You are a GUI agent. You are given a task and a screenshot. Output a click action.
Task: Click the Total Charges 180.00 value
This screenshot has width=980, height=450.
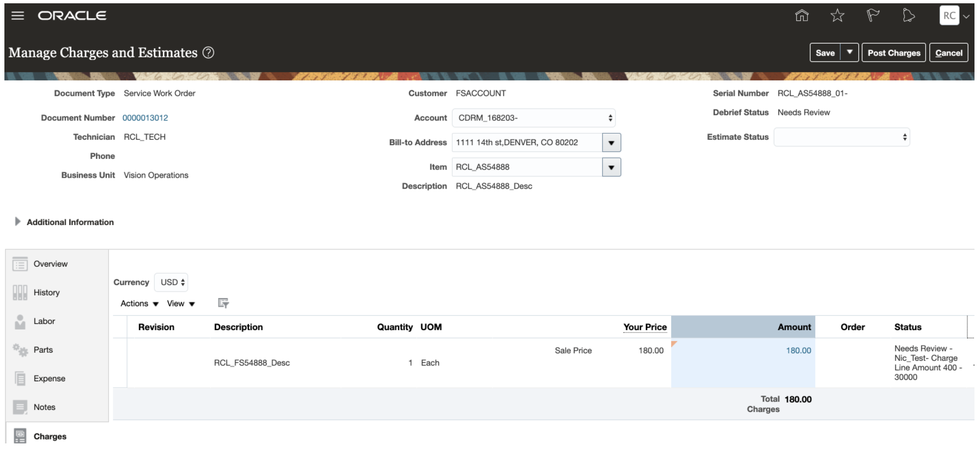[x=798, y=399]
